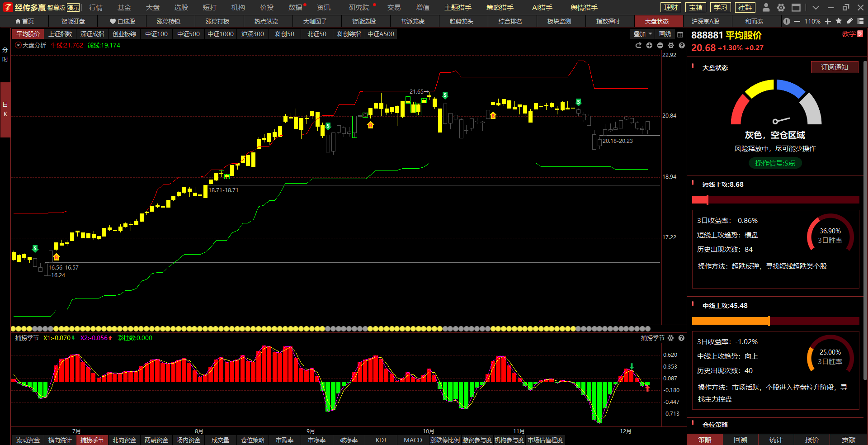Click the grid layout icon beside 画线
The height and width of the screenshot is (445, 868).
(x=680, y=34)
